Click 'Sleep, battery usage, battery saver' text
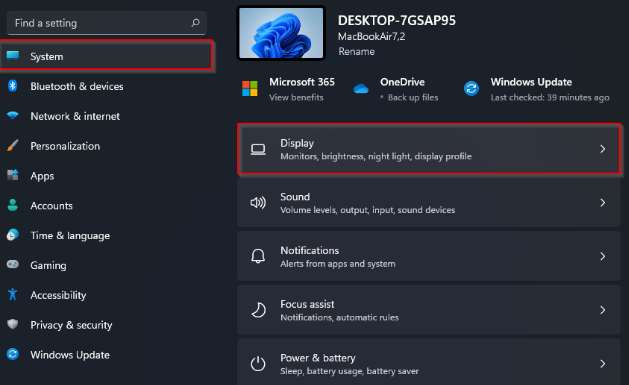Screen dimensions: 629x385 349,371
